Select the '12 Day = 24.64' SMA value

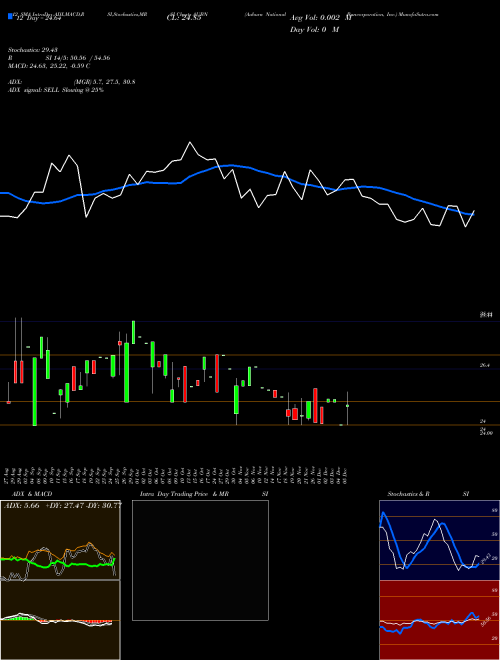coord(38,17)
